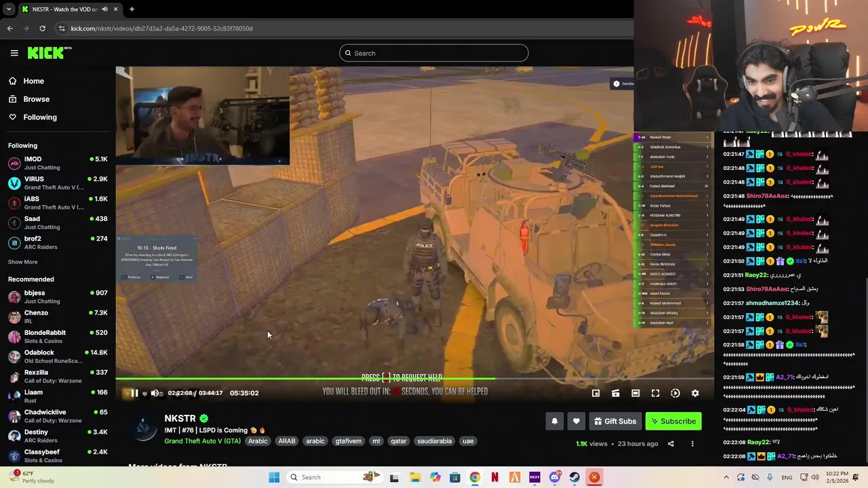Screen dimensions: 868x488
Task: Select the ARAB tag
Action: click(x=287, y=441)
